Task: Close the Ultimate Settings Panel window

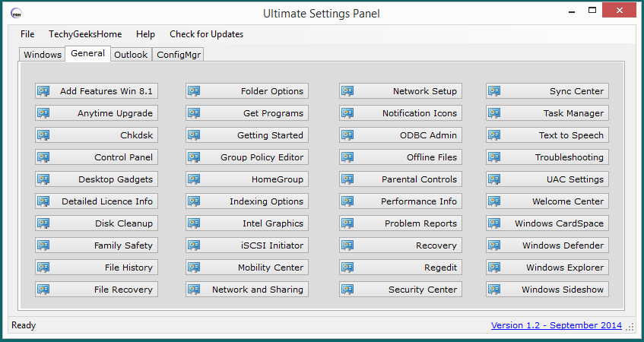Action: click(620, 11)
